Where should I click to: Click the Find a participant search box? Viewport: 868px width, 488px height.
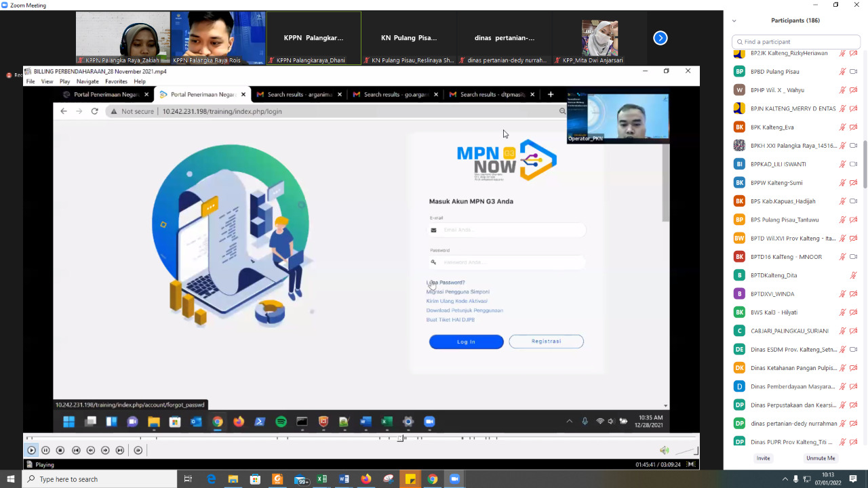[796, 41]
